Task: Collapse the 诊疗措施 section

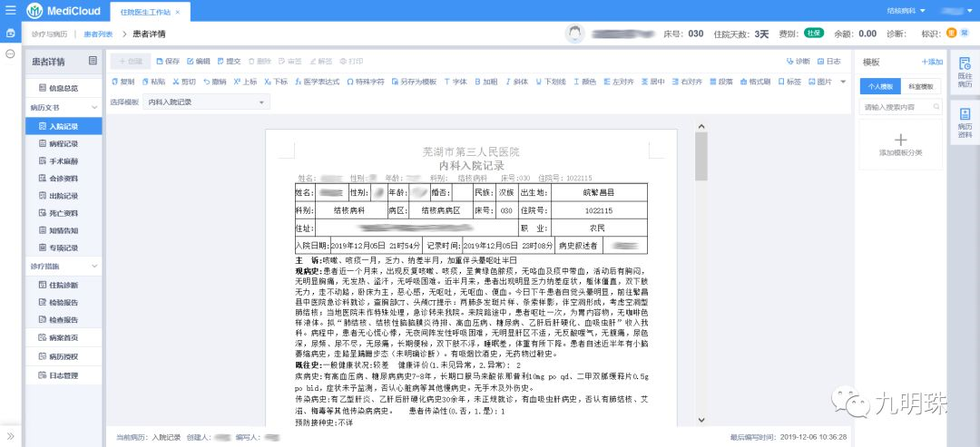Action: click(94, 266)
